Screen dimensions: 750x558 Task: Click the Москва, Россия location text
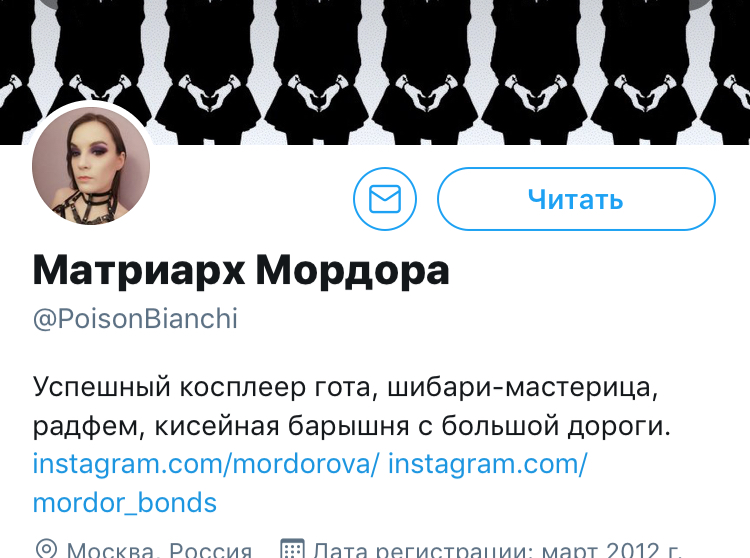[159, 549]
